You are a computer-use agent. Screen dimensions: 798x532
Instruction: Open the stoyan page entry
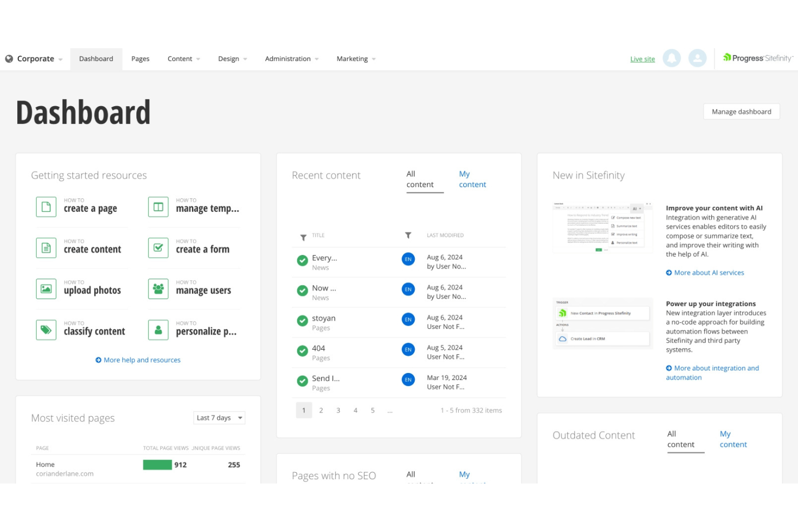[324, 319]
